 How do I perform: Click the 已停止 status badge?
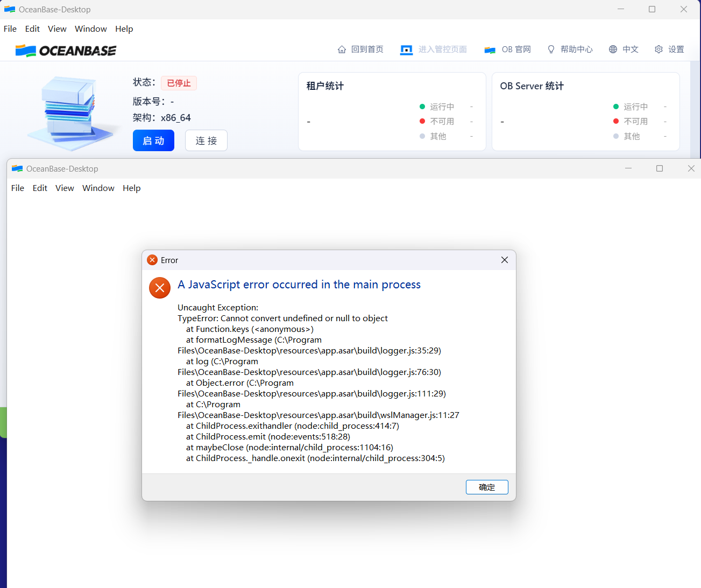click(179, 83)
